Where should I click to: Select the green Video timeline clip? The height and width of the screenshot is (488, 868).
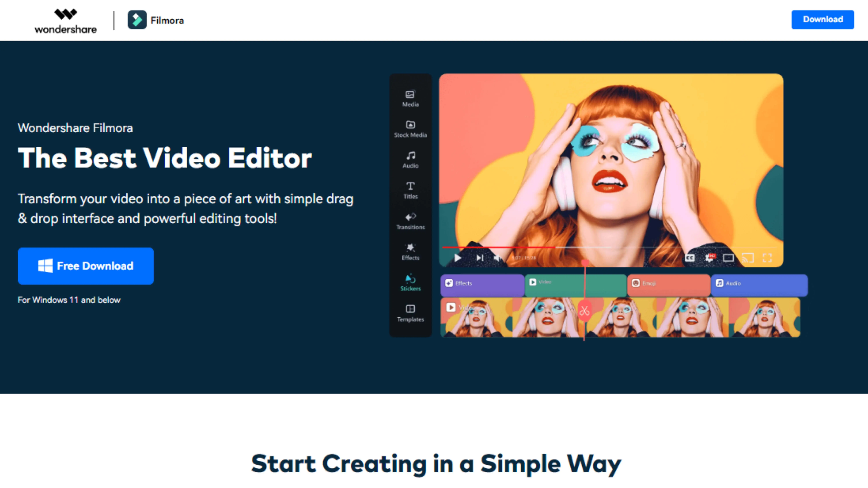[x=575, y=285]
